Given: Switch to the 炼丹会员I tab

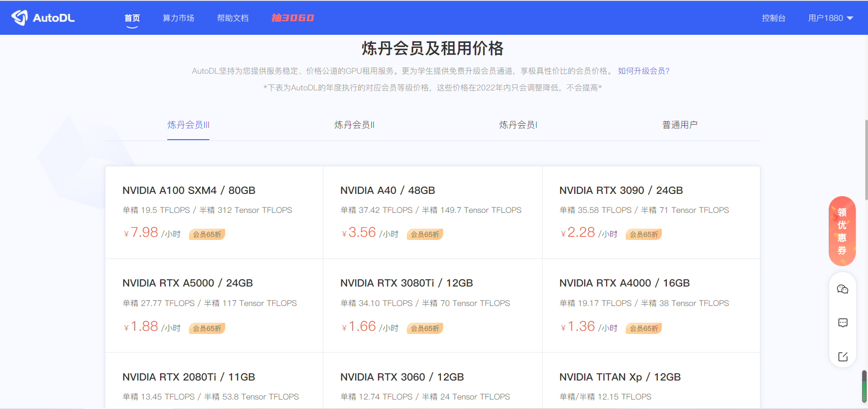Looking at the screenshot, I should click(518, 125).
